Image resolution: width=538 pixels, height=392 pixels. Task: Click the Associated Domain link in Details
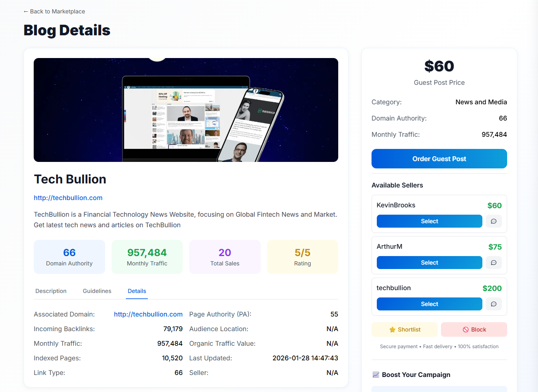point(148,314)
